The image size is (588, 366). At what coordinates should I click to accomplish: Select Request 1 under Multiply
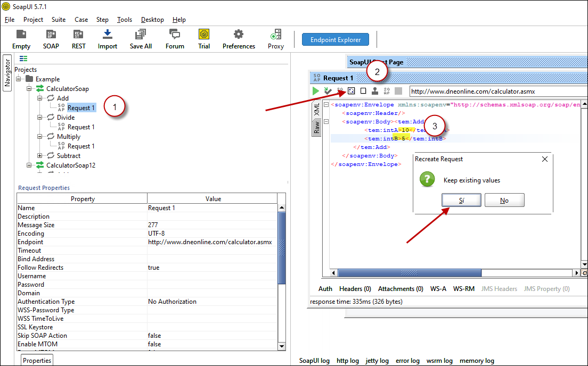pos(81,146)
